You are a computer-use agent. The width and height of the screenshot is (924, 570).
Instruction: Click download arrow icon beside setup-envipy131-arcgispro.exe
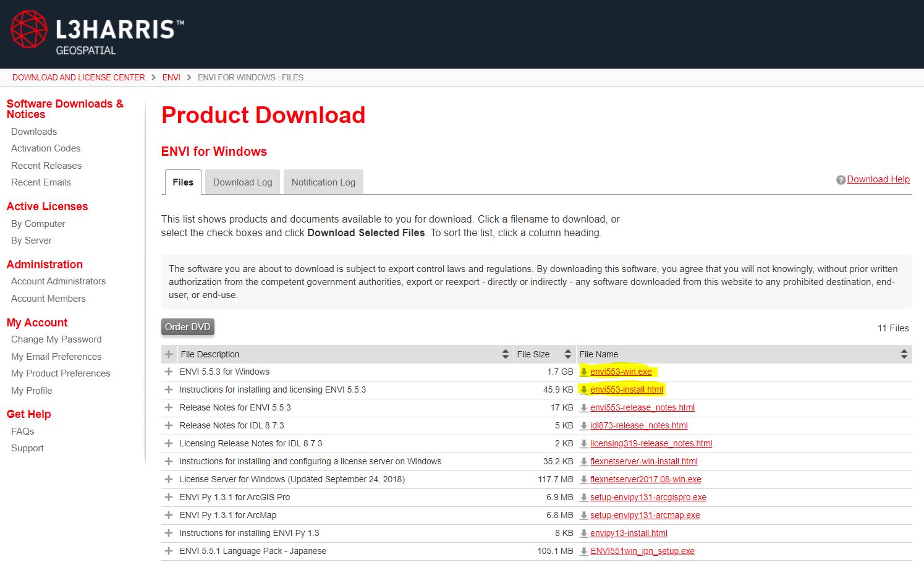pyautogui.click(x=583, y=498)
